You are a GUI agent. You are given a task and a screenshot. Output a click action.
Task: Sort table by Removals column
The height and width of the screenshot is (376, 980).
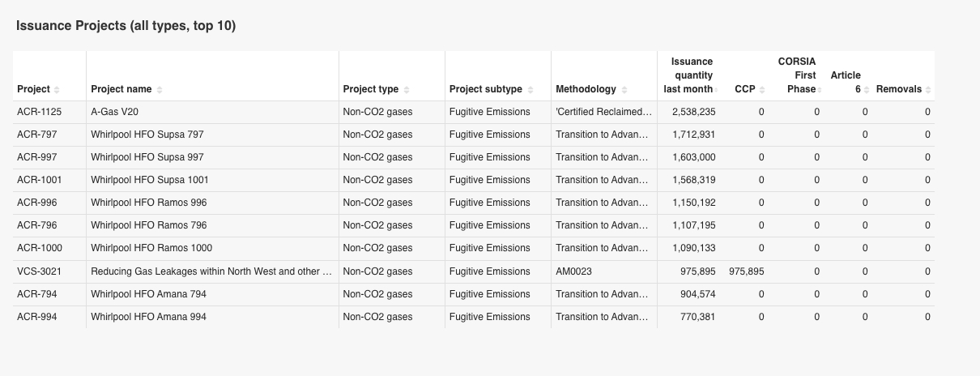pyautogui.click(x=928, y=89)
